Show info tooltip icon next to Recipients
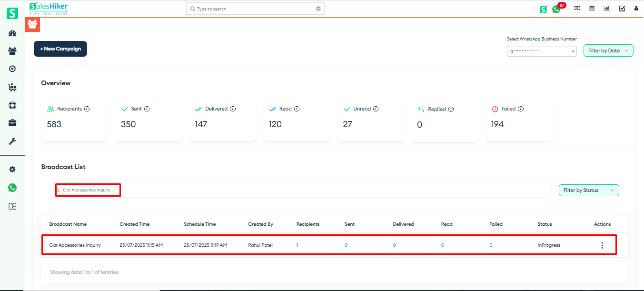644x291 pixels. click(87, 109)
